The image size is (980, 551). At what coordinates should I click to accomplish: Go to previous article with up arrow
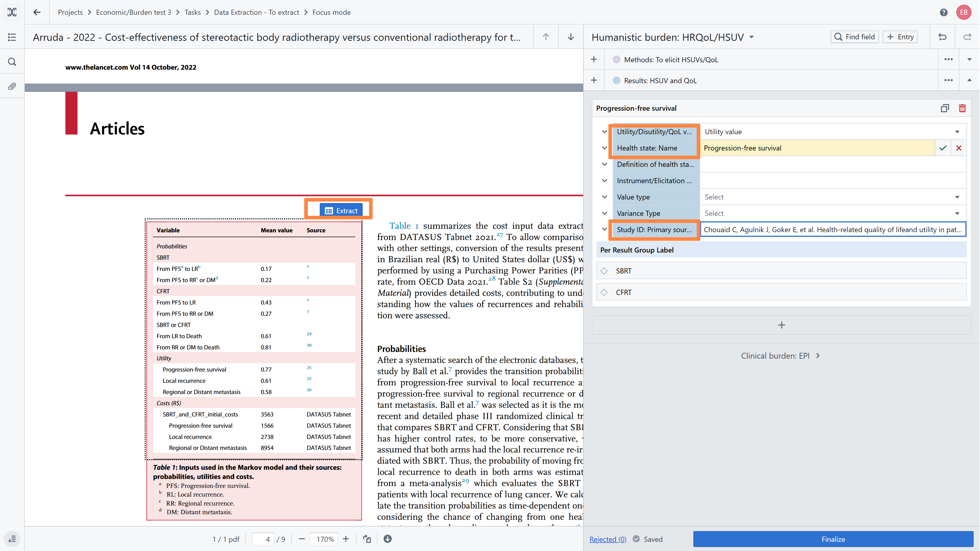click(x=546, y=37)
